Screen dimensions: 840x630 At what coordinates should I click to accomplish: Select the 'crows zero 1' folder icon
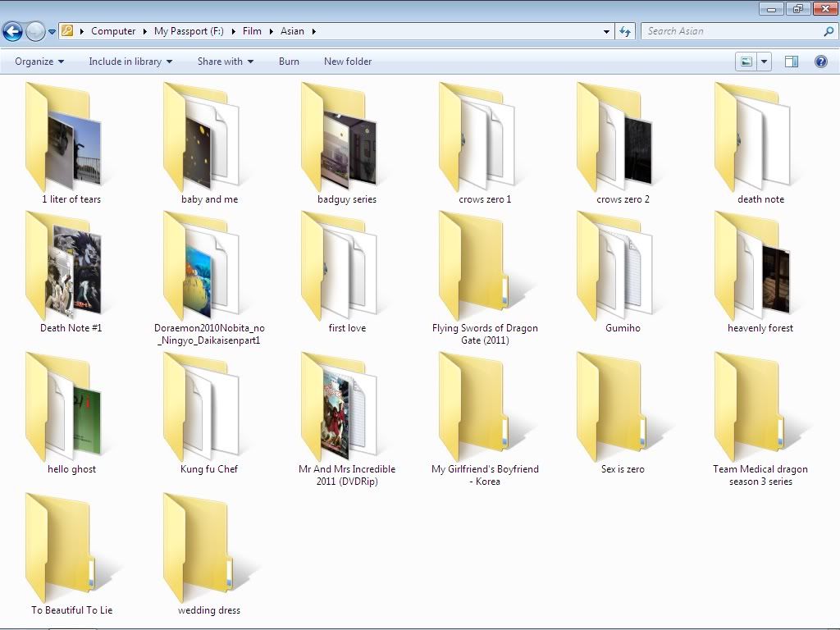coord(477,137)
